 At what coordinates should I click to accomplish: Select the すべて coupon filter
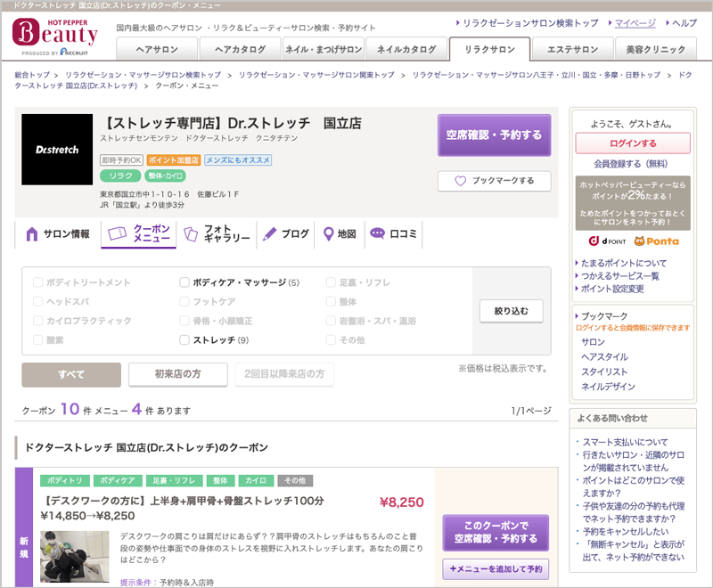[x=71, y=374]
